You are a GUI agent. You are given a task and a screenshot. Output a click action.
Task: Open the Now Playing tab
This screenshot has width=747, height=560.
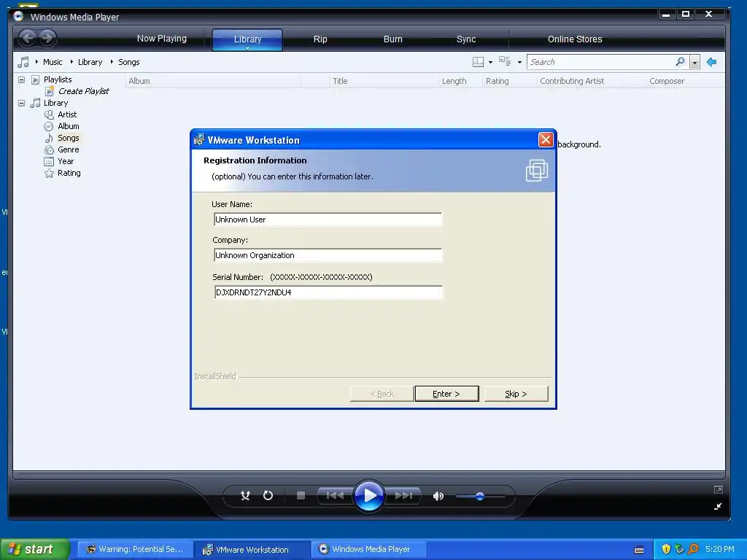[x=162, y=39]
